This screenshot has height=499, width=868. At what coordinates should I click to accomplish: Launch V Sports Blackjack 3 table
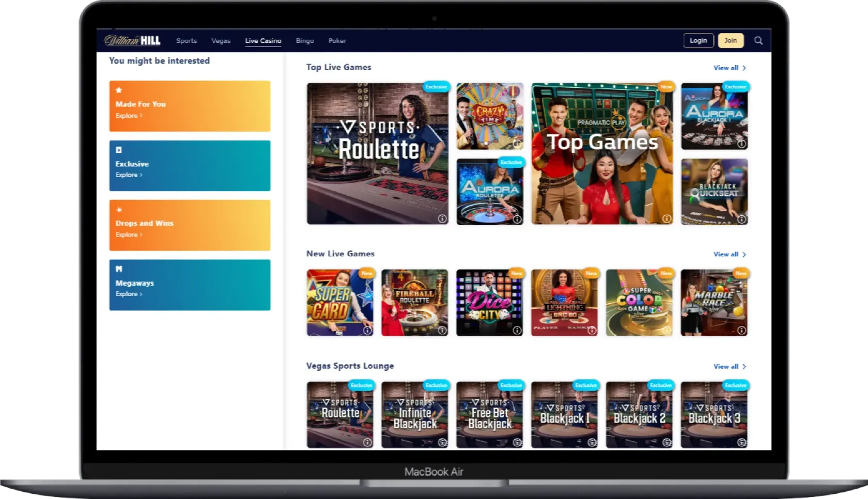click(715, 415)
